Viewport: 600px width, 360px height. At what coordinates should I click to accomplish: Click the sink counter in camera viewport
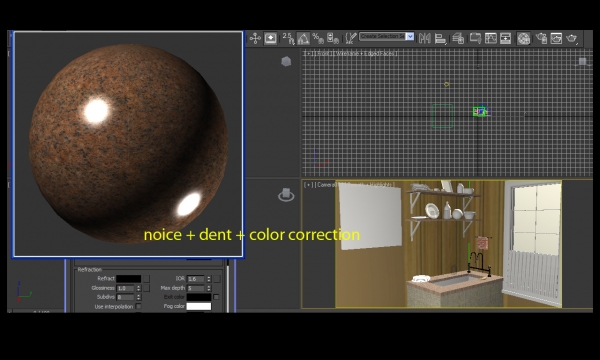pyautogui.click(x=455, y=288)
